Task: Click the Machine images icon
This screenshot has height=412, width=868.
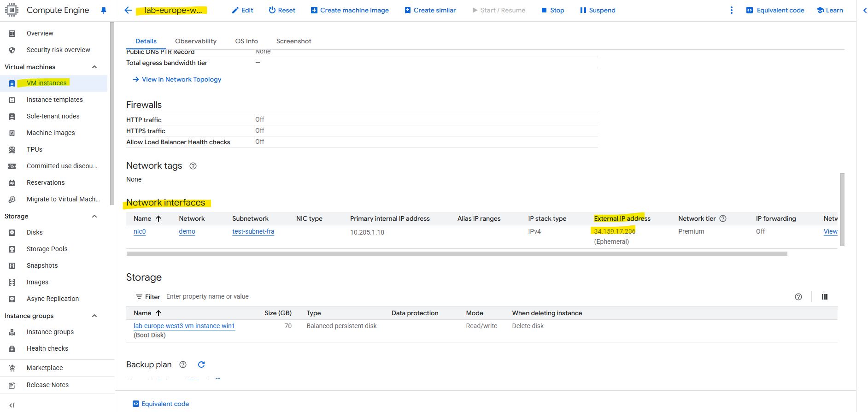Action: pos(12,133)
